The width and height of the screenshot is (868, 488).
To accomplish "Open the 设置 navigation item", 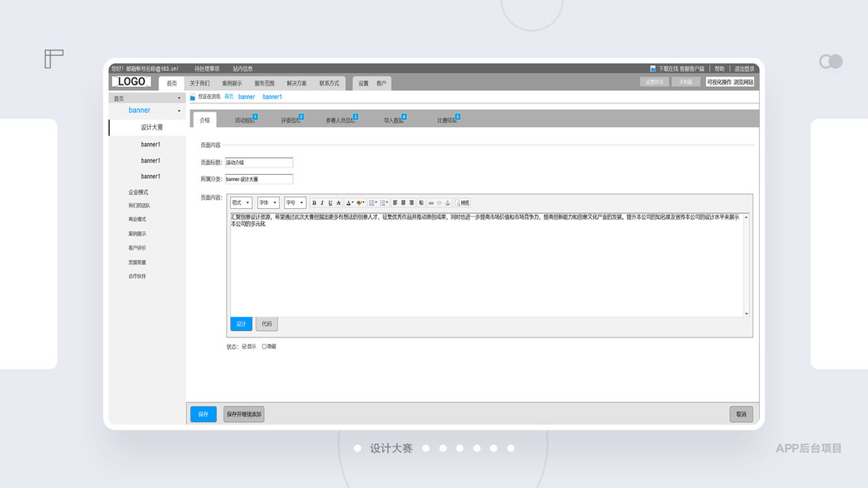I will pyautogui.click(x=363, y=84).
